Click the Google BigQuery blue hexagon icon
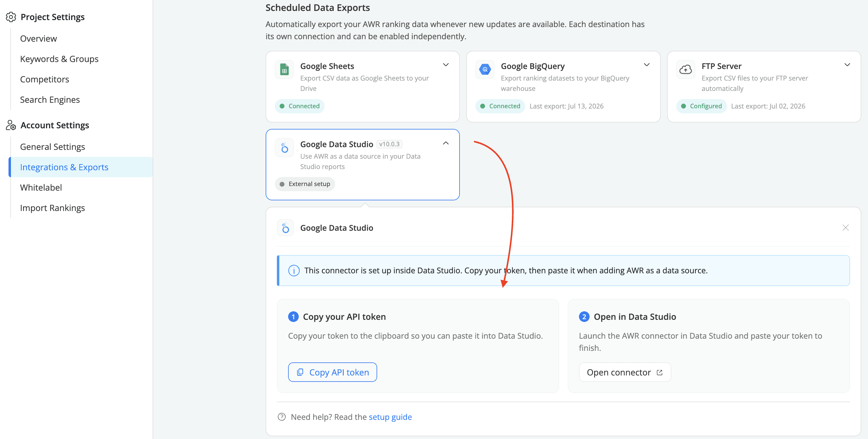Image resolution: width=868 pixels, height=439 pixels. 485,69
